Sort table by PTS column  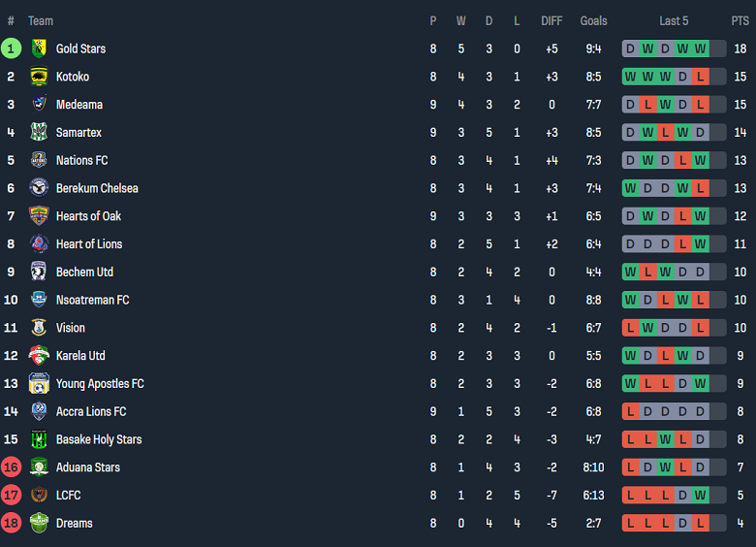740,20
